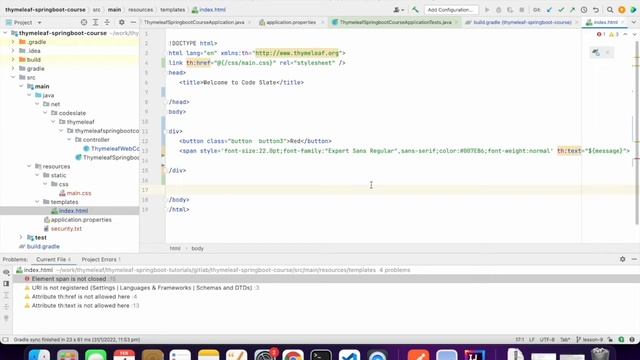Click the Git Commit checkmark
The image size is (640, 360).
coord(561,10)
